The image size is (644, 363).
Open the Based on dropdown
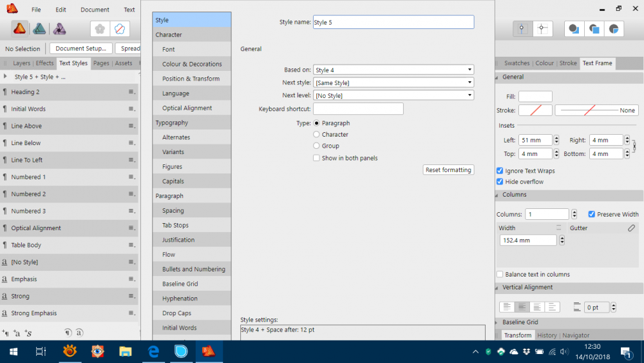pyautogui.click(x=393, y=70)
